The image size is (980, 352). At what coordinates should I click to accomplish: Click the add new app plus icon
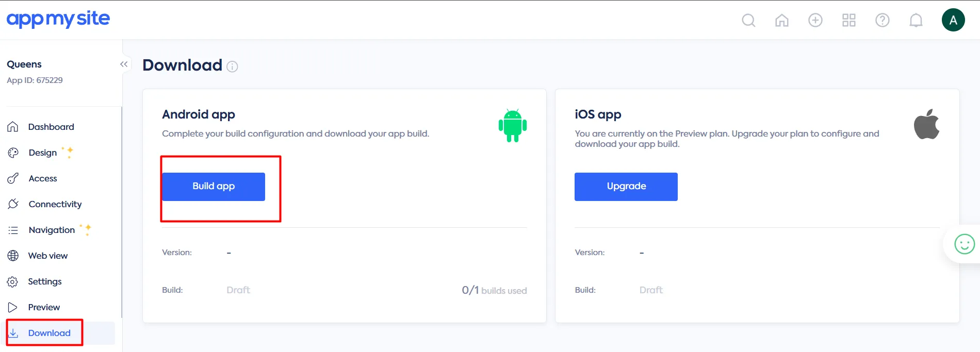815,21
